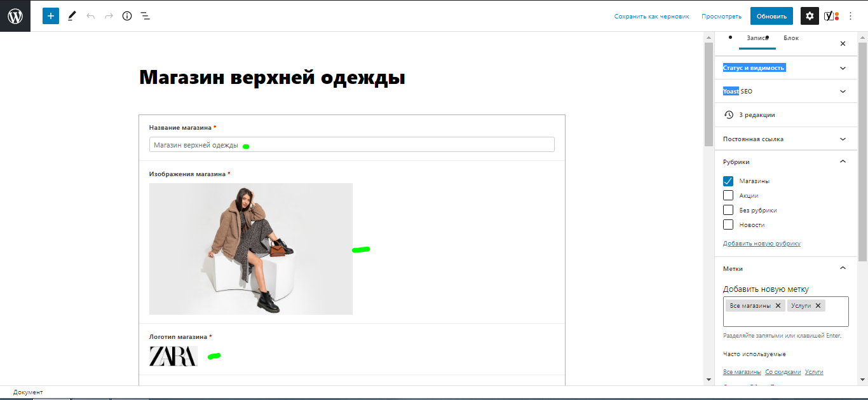Collapse the 'Рубрики' panel
The height and width of the screenshot is (400, 868).
click(785, 162)
